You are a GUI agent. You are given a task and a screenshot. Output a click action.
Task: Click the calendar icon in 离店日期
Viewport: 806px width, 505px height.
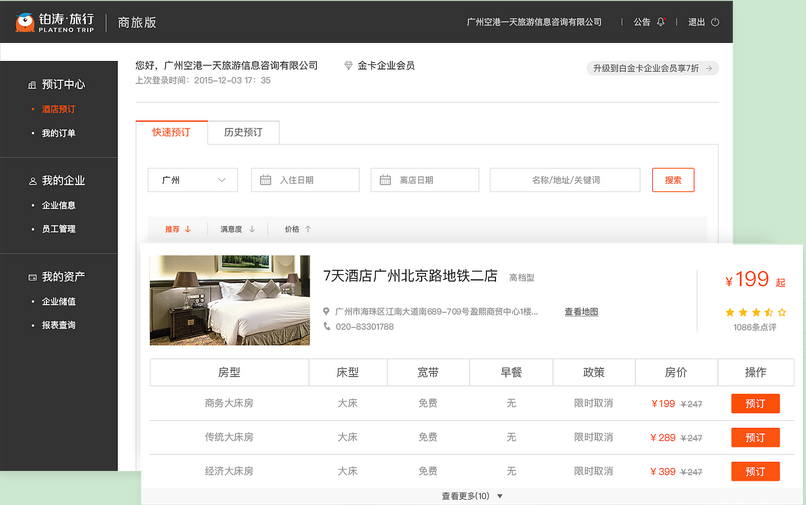click(x=385, y=180)
